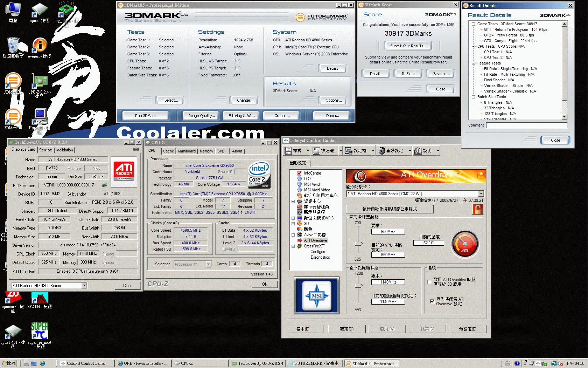Viewport: 588px width, 368px height.
Task: Open the everest shortcut on the desktop
Action: click(40, 48)
